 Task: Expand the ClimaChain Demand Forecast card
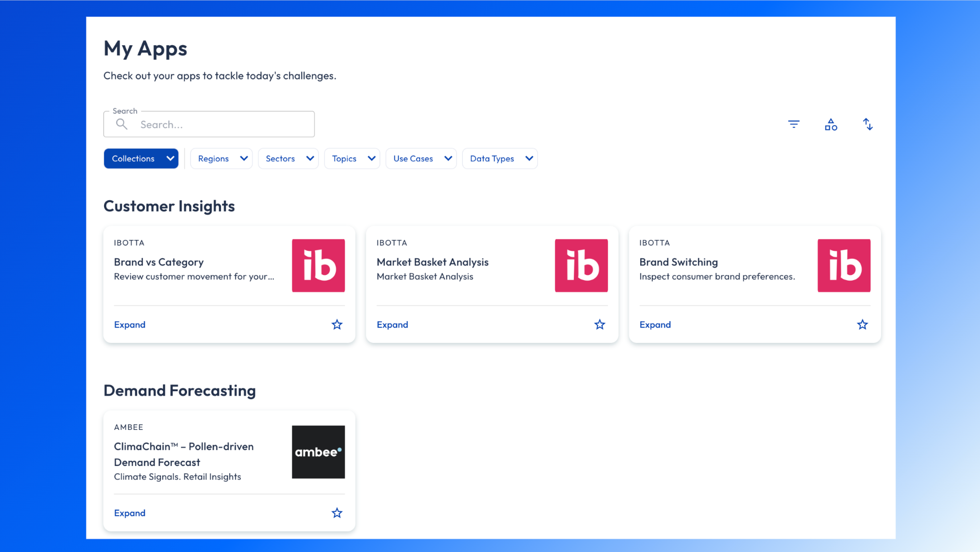130,513
